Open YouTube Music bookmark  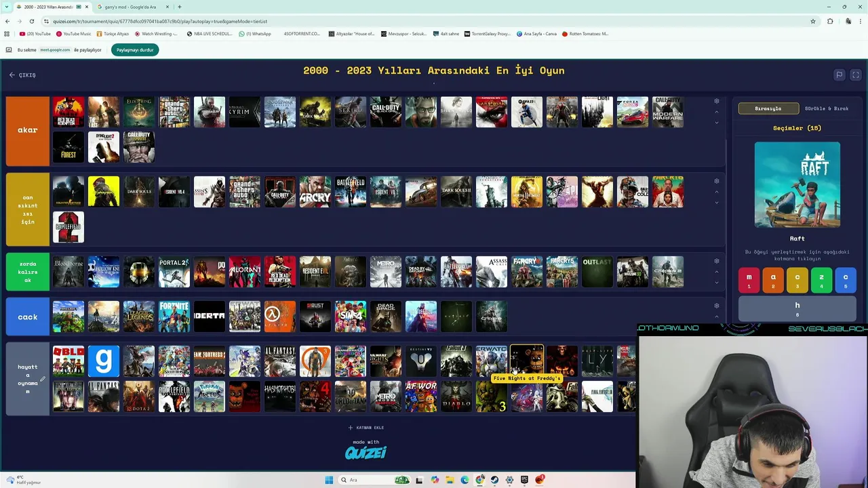73,34
